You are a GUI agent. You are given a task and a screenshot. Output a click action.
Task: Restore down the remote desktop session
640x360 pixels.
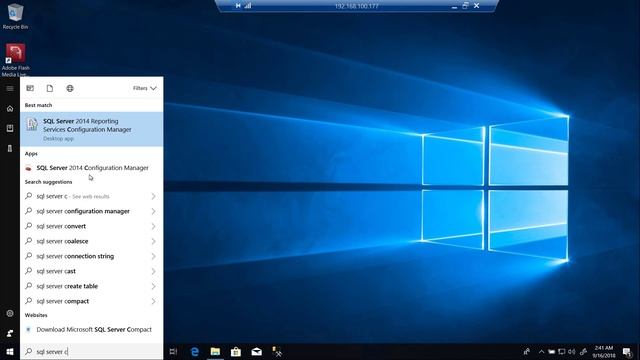click(465, 6)
